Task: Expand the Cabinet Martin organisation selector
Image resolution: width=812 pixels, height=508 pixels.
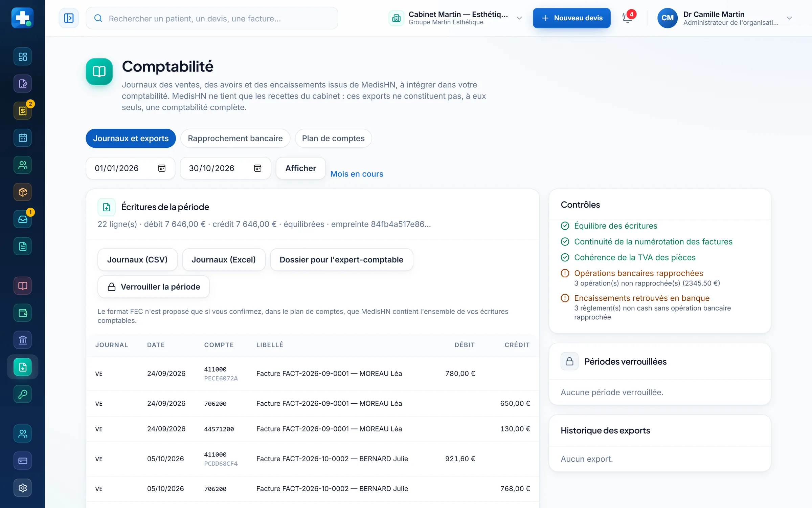Action: pos(456,18)
